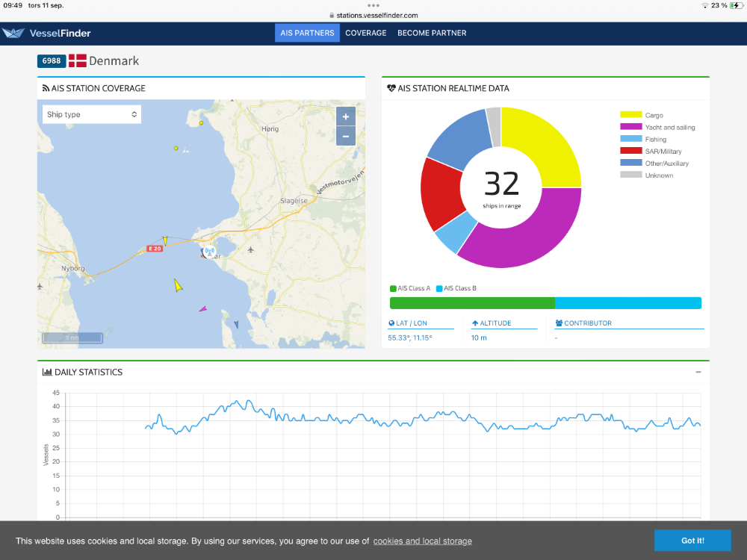This screenshot has height=560, width=747.
Task: Select the magenta yacht marker on map
Action: tap(202, 308)
